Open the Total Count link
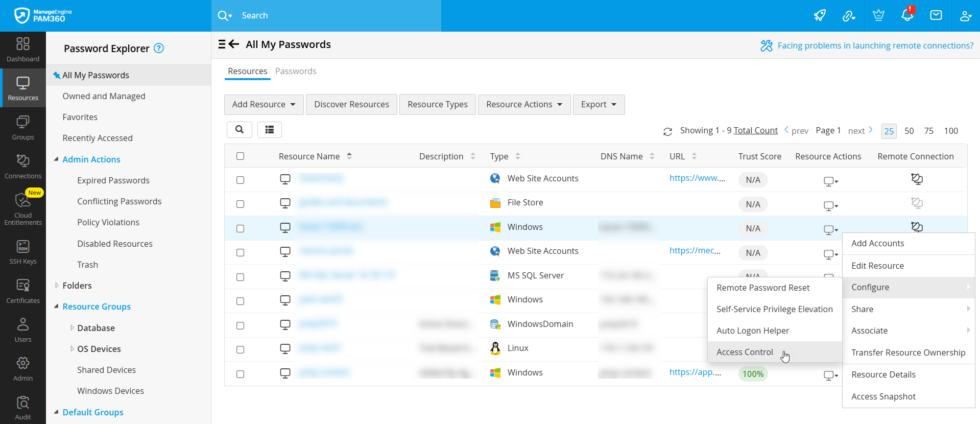The height and width of the screenshot is (424, 980). [756, 131]
